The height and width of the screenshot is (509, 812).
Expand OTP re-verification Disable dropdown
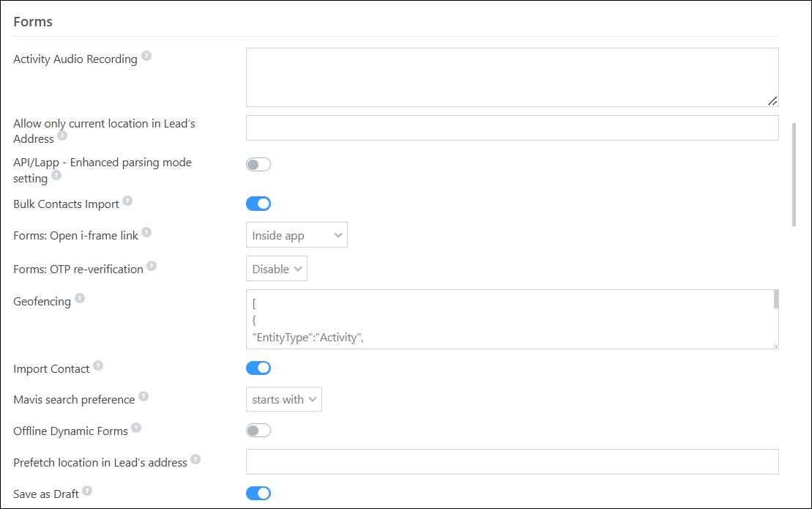(x=277, y=269)
